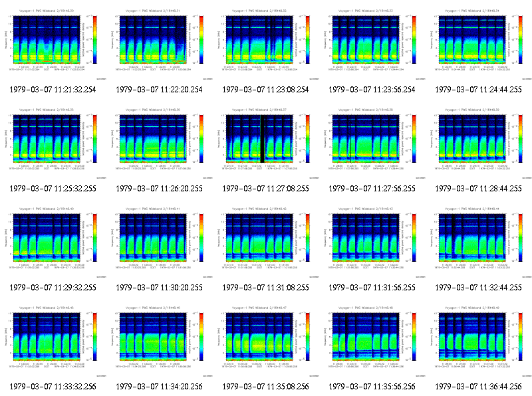532x396 pixels.
Task: Open the 11:23:08.254 spectrogram thumbnail
Action: (265, 44)
